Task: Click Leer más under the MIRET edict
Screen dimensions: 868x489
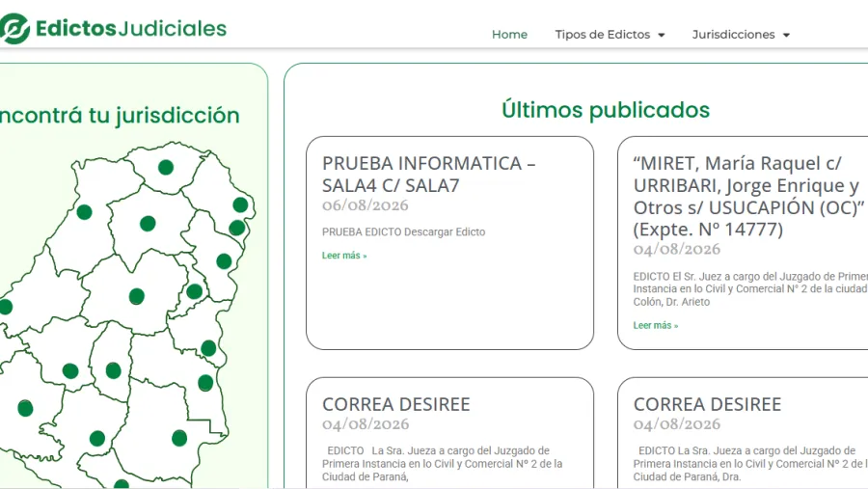Action: pyautogui.click(x=656, y=325)
